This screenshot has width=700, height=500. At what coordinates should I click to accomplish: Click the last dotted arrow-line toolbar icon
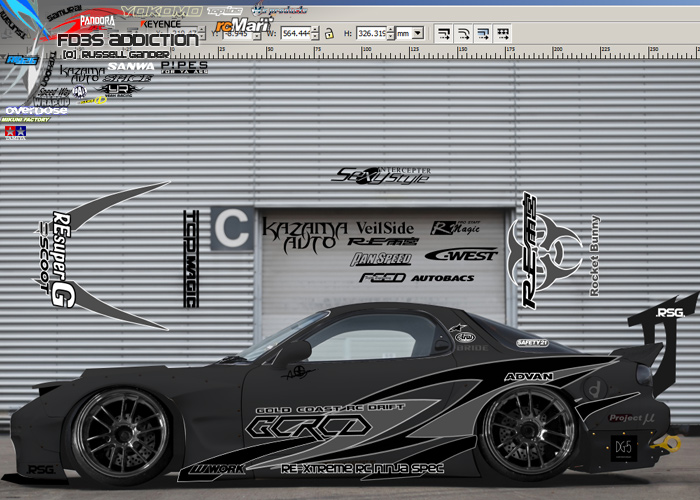503,33
